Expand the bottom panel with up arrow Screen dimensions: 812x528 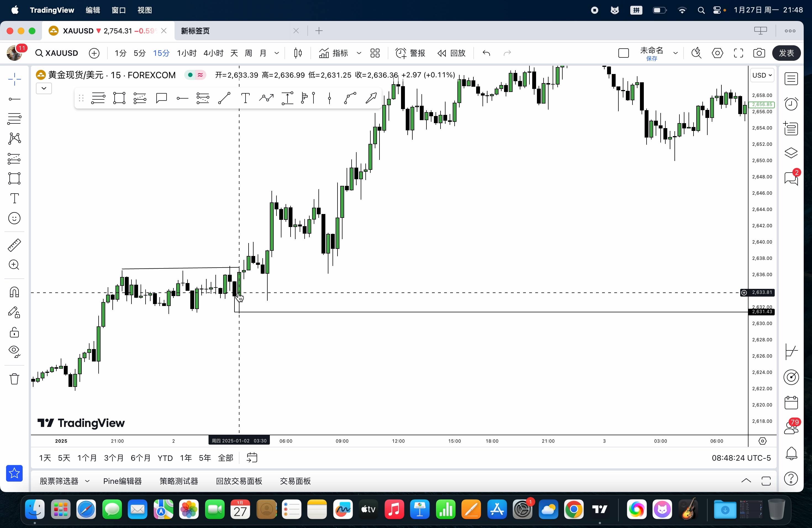[x=746, y=481]
